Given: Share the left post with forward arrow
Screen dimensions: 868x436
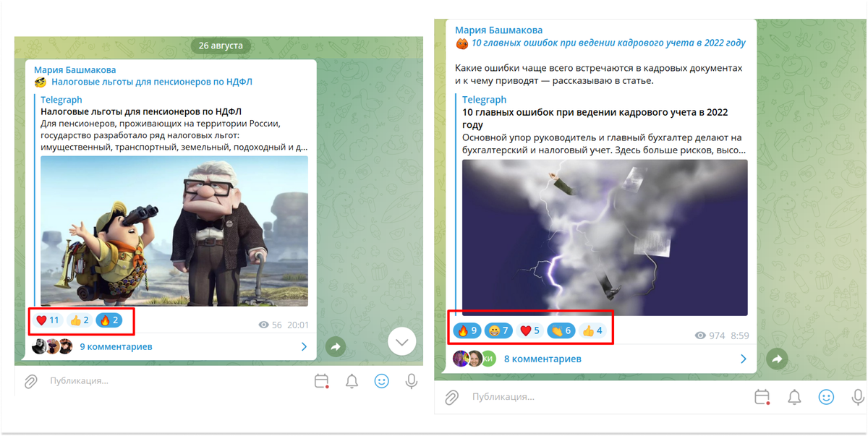Looking at the screenshot, I should tap(336, 347).
